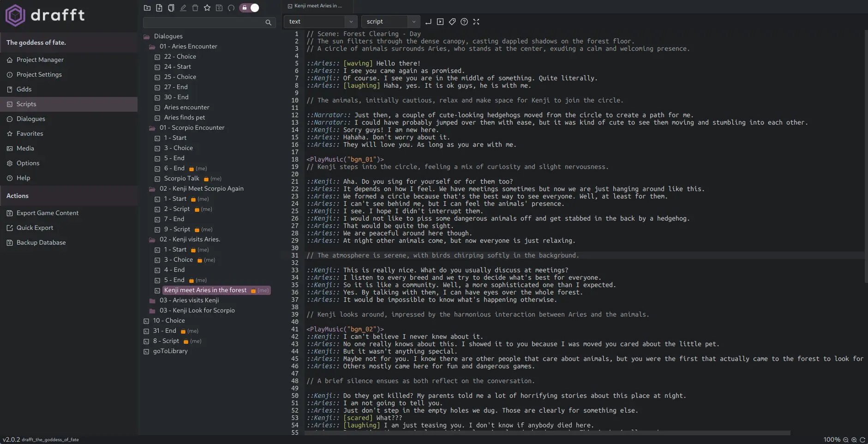The height and width of the screenshot is (444, 868).
Task: Enter fullscreen with the expand arrows icon
Action: (477, 22)
